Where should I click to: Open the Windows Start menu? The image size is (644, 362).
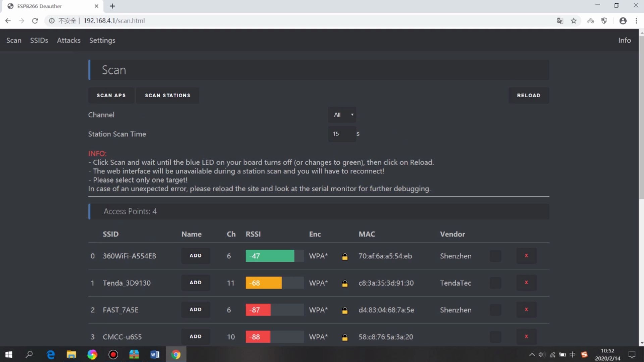tap(9, 354)
